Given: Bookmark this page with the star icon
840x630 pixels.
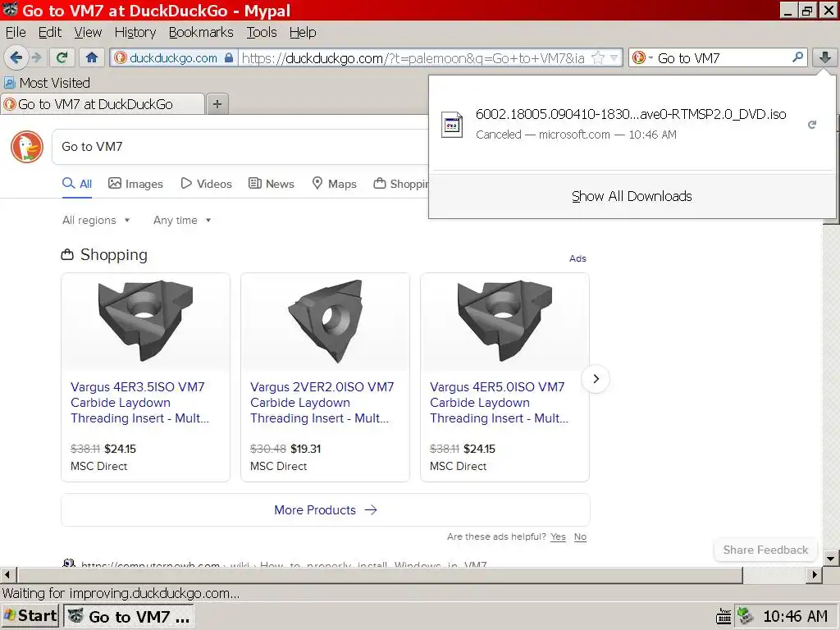Looking at the screenshot, I should coord(598,58).
